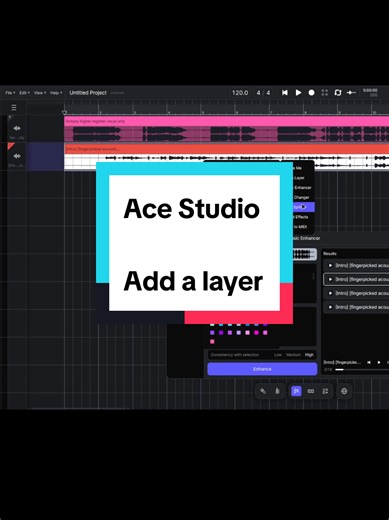Click the second track's audio icon
389x520 pixels.
coord(17,156)
